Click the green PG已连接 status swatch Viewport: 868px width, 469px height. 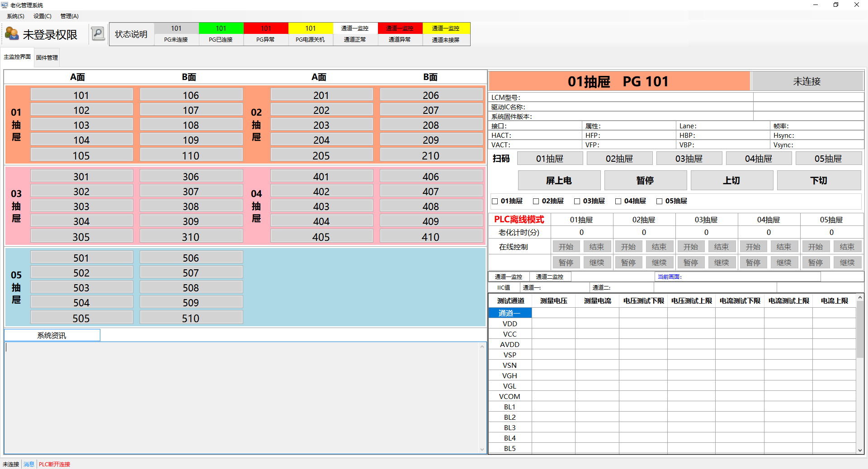[x=221, y=28]
